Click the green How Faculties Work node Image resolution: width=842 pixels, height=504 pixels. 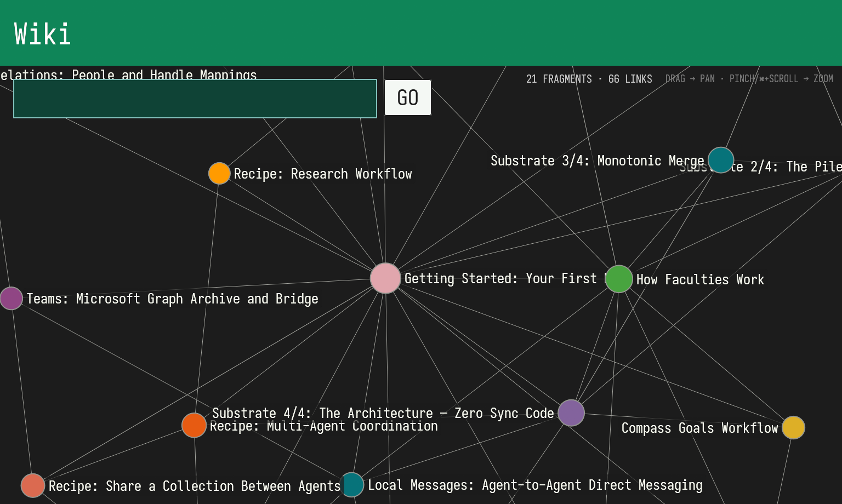click(x=619, y=279)
